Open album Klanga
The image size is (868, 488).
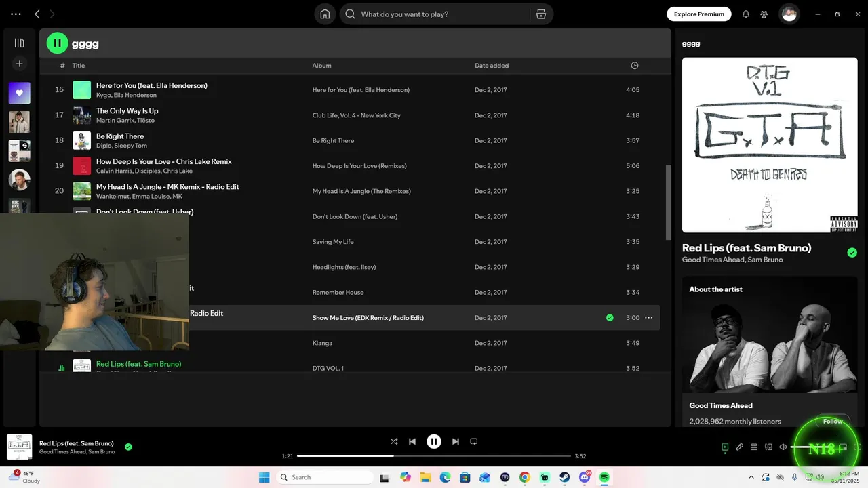pos(322,343)
